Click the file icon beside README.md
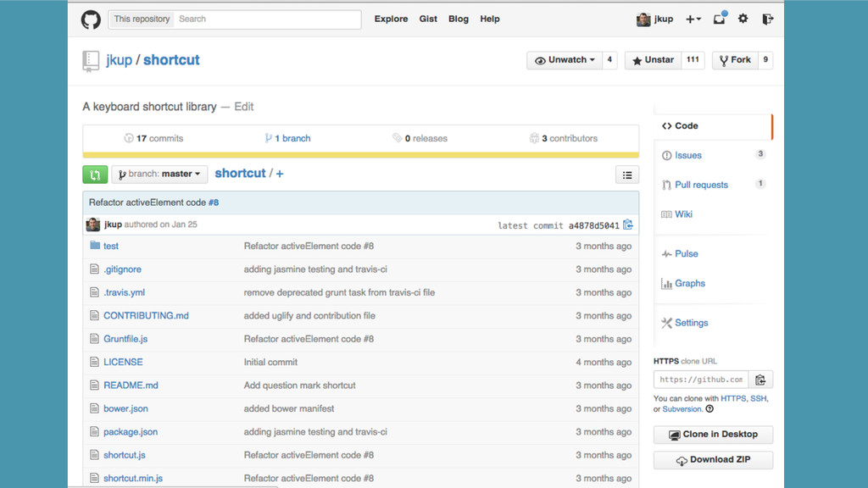 pos(94,385)
